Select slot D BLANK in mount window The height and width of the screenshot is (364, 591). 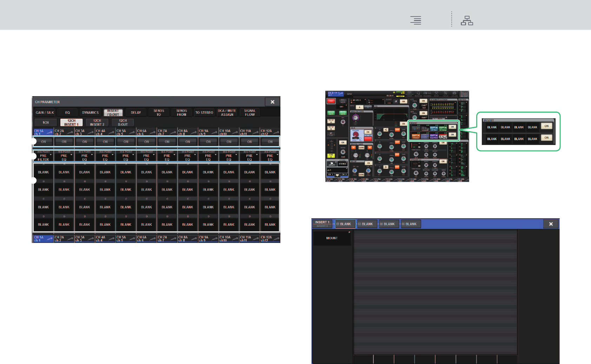click(x=411, y=224)
